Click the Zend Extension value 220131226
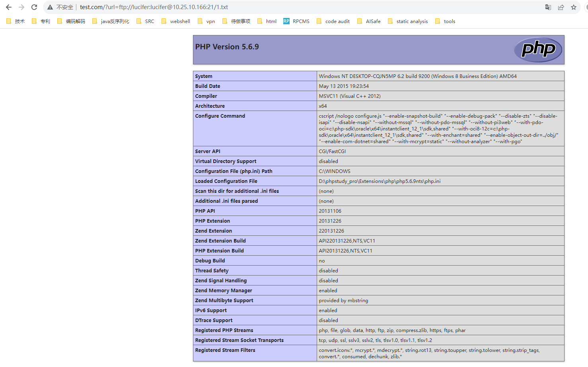The width and height of the screenshot is (588, 367). coord(331,231)
